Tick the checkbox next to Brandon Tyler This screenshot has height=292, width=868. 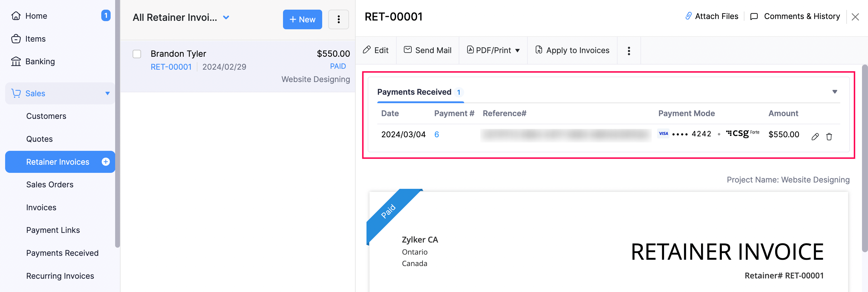(x=137, y=54)
